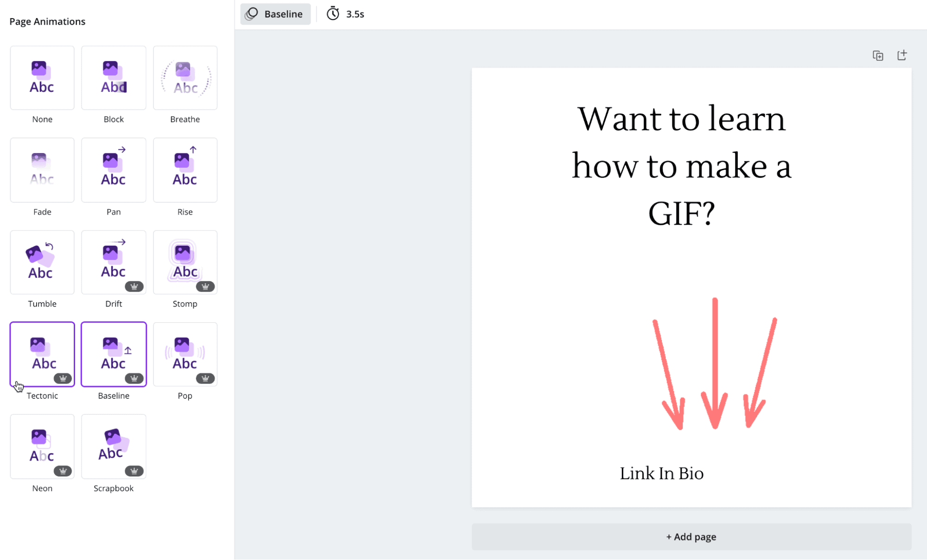
Task: Choose the Stomp animation
Action: 185,262
